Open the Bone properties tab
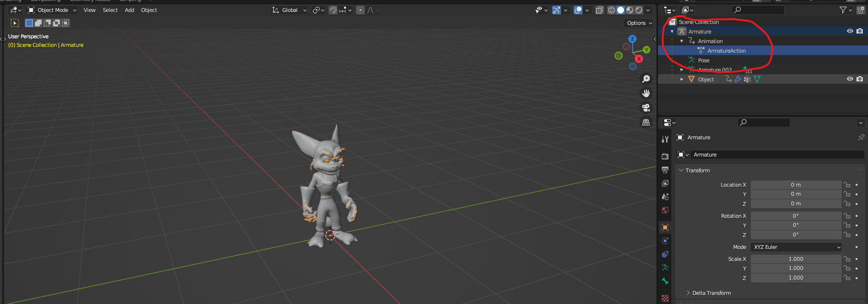This screenshot has height=304, width=868. pos(665,281)
